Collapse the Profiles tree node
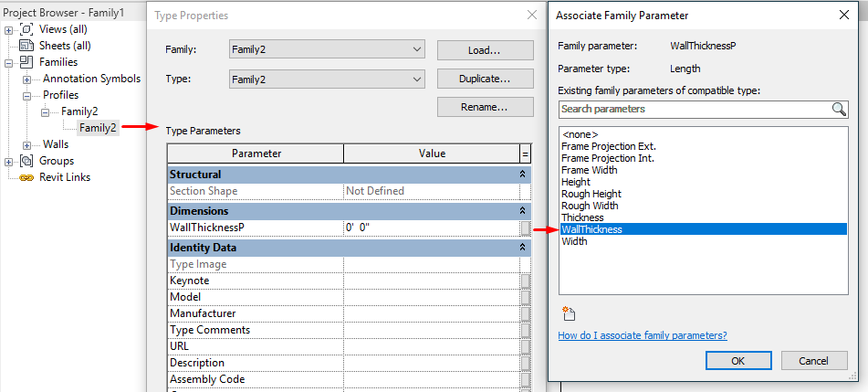The height and width of the screenshot is (392, 868). pos(27,96)
